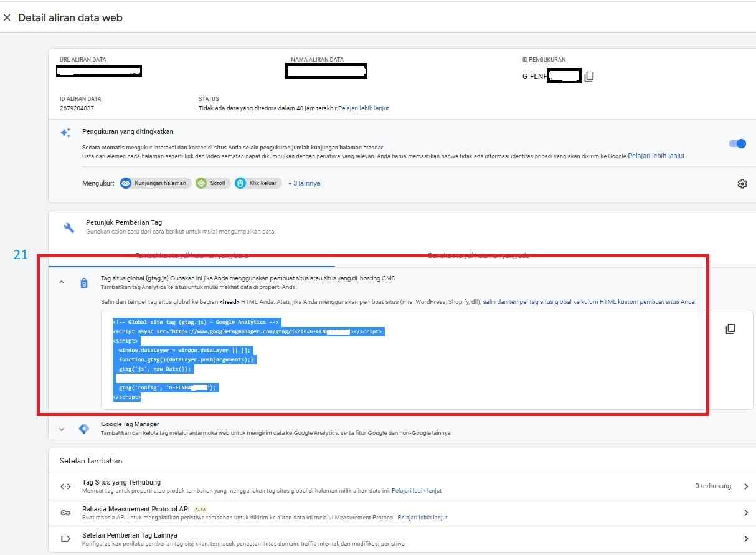Image resolution: width=756 pixels, height=555 pixels.
Task: Click the Tag Situs yang Terhubung code icon
Action: click(65, 486)
